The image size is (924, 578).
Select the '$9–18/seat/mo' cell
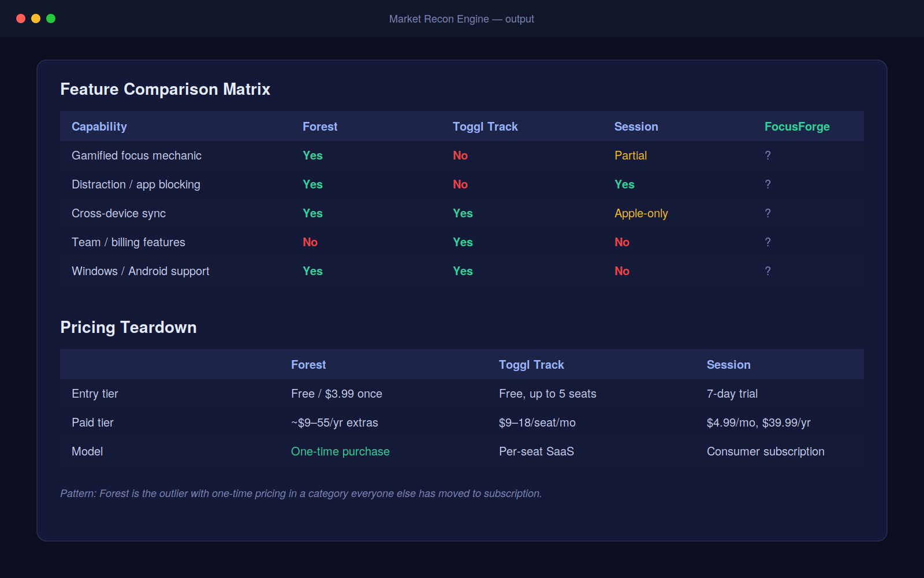(x=537, y=423)
